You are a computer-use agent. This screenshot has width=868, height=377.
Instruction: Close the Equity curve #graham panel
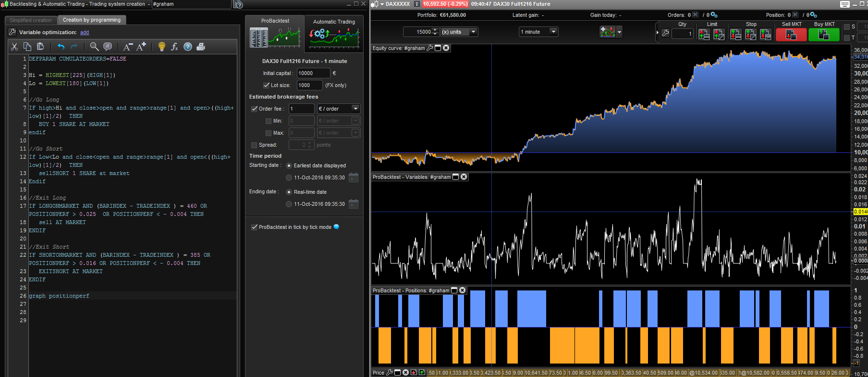(446, 48)
